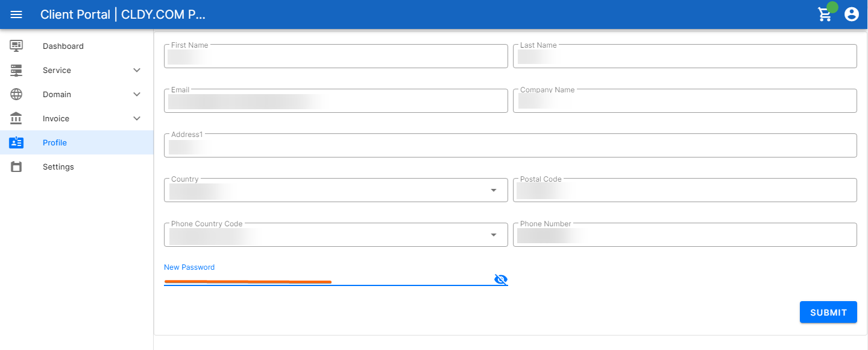Open the hamburger navigation menu

click(16, 14)
